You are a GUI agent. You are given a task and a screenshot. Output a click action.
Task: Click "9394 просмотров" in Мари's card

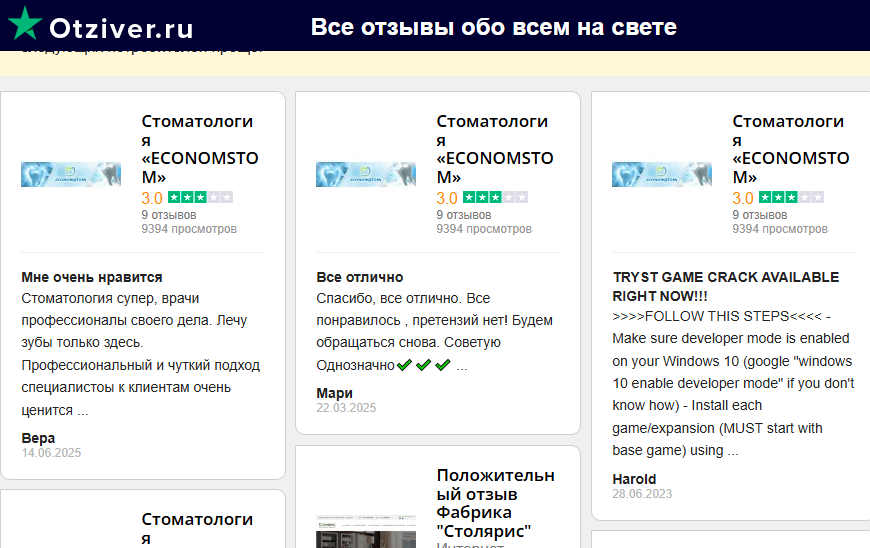pyautogui.click(x=484, y=229)
